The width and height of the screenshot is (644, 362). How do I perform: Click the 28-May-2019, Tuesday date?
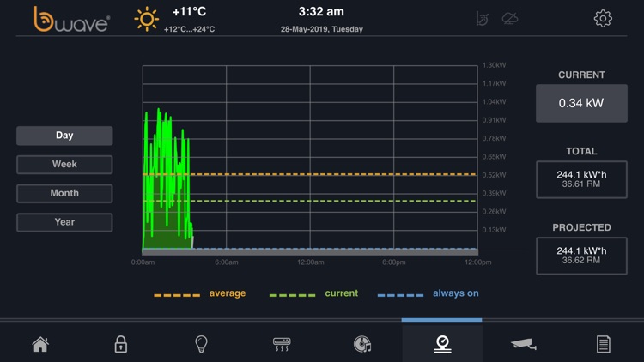click(x=322, y=29)
